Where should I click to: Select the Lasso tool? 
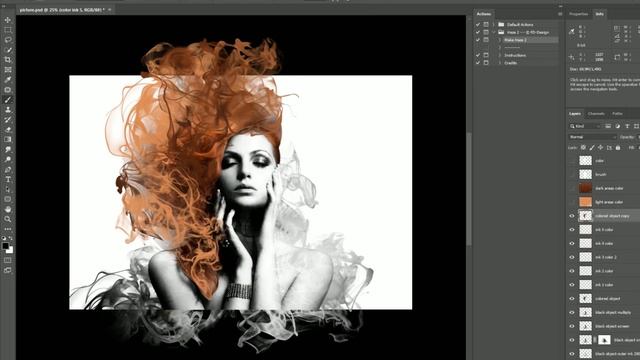point(8,40)
